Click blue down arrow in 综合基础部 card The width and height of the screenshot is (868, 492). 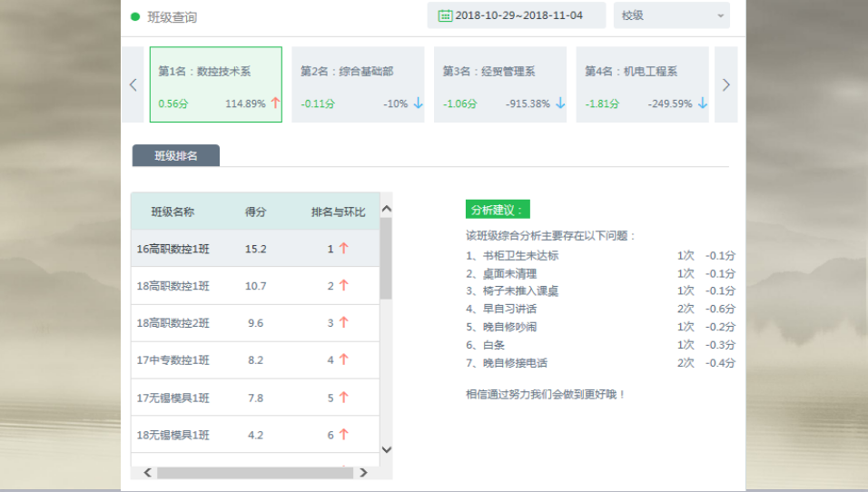[x=418, y=103]
